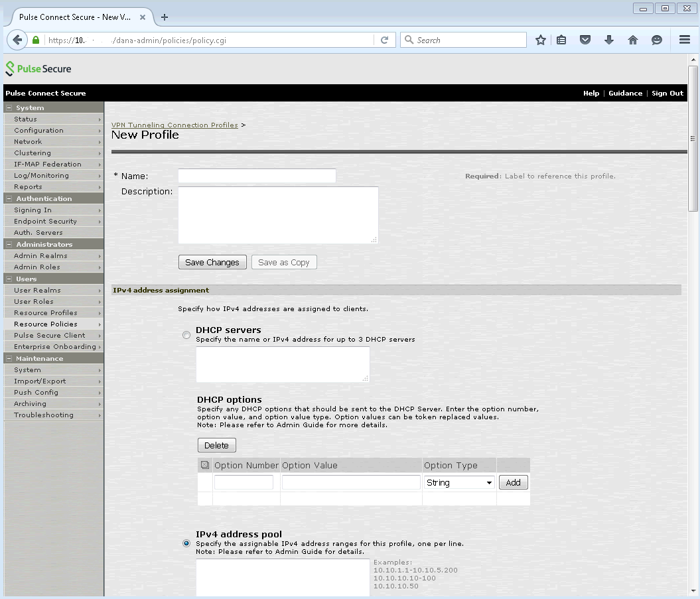Collapse the Users section in sidebar
700x599 pixels.
tap(9, 279)
